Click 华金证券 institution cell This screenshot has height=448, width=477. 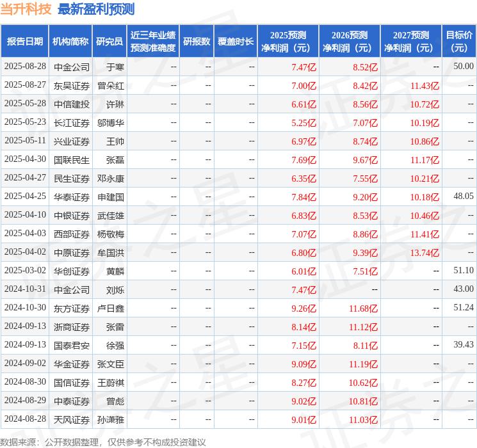click(72, 364)
